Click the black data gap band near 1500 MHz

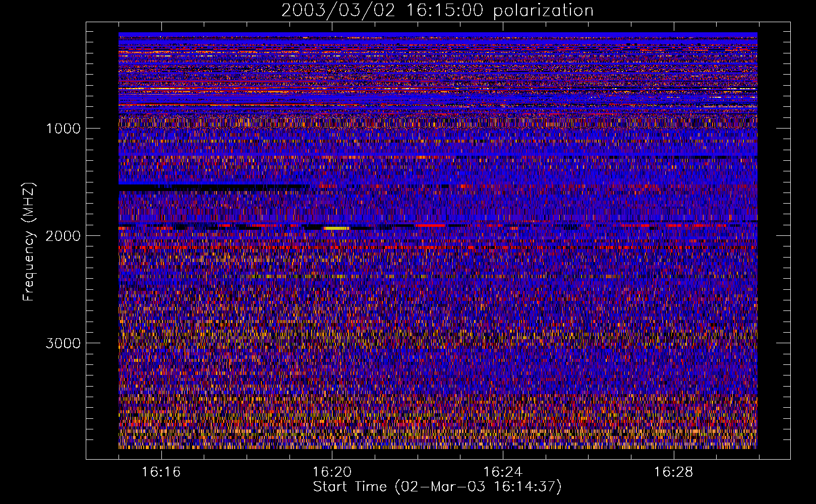tap(214, 186)
